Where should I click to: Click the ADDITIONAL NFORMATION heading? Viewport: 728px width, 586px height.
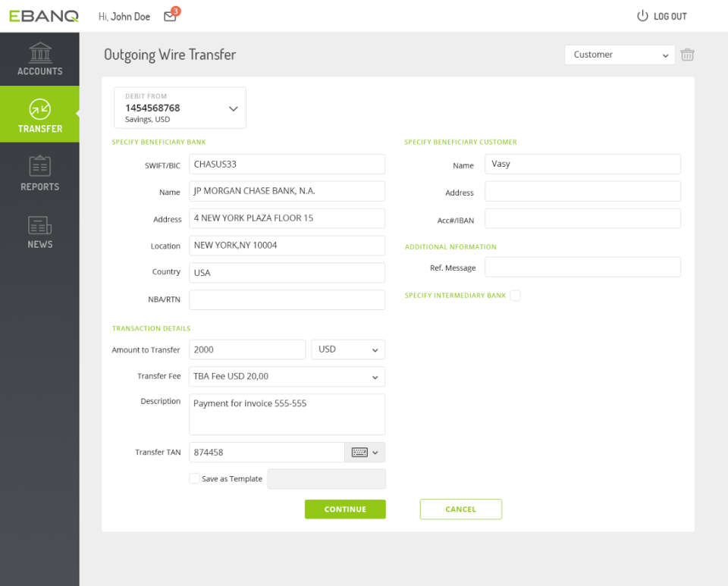(x=450, y=247)
